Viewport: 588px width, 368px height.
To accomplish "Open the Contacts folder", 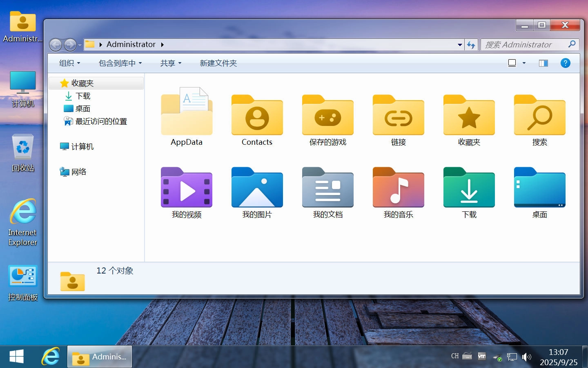I will pos(257,116).
